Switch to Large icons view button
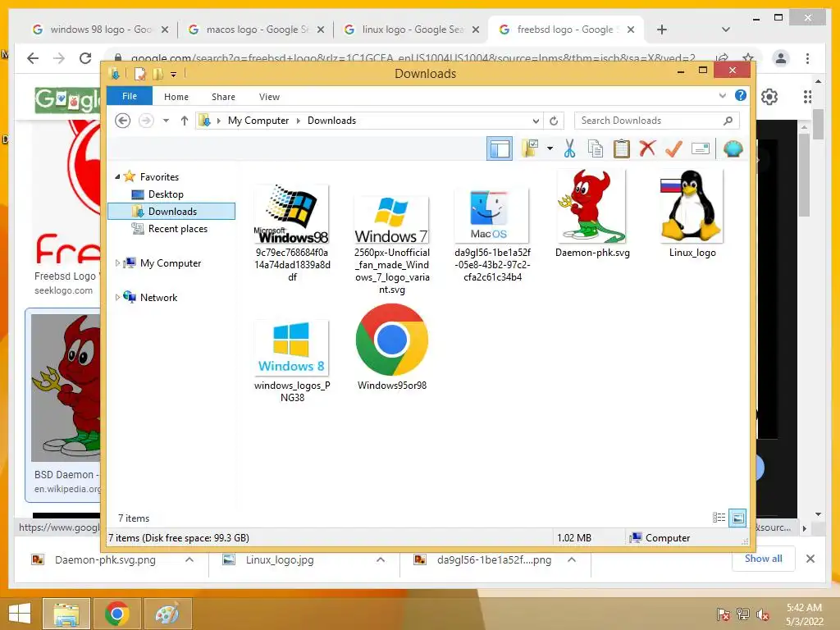840x630 pixels. click(737, 518)
